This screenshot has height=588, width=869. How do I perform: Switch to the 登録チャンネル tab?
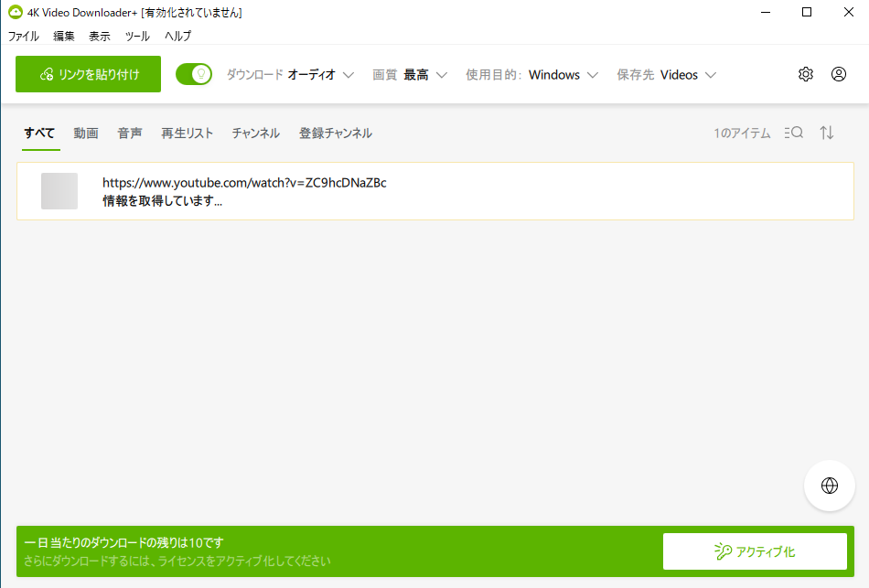[336, 133]
